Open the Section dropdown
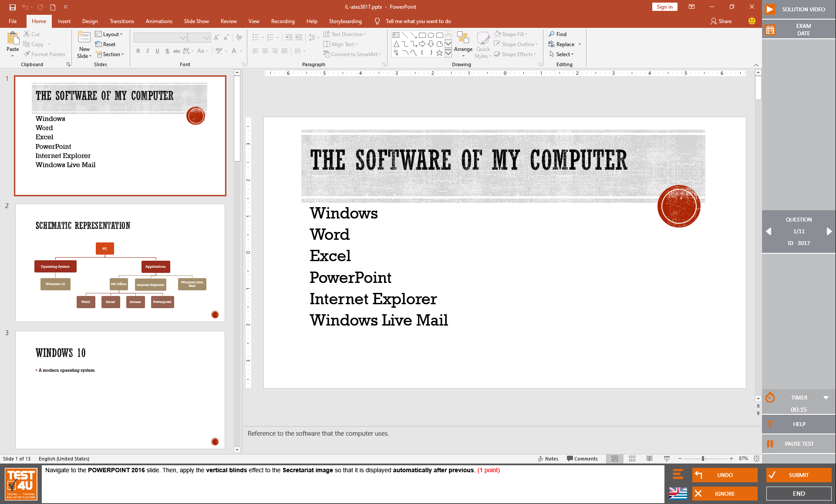The height and width of the screenshot is (504, 836). (x=110, y=54)
